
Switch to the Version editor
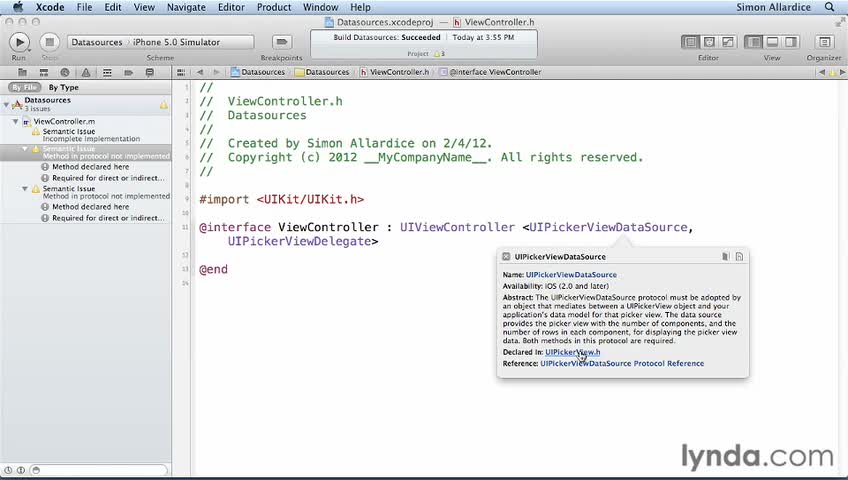point(728,42)
